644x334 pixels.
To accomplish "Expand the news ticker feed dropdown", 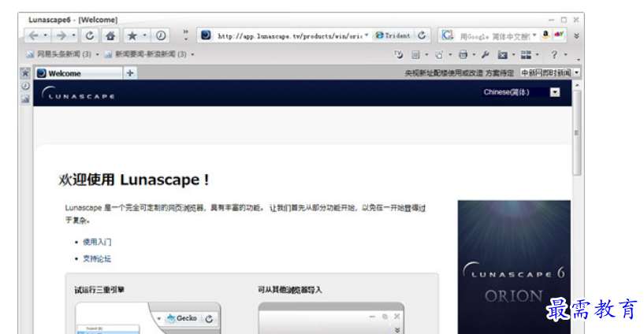I will pos(577,72).
